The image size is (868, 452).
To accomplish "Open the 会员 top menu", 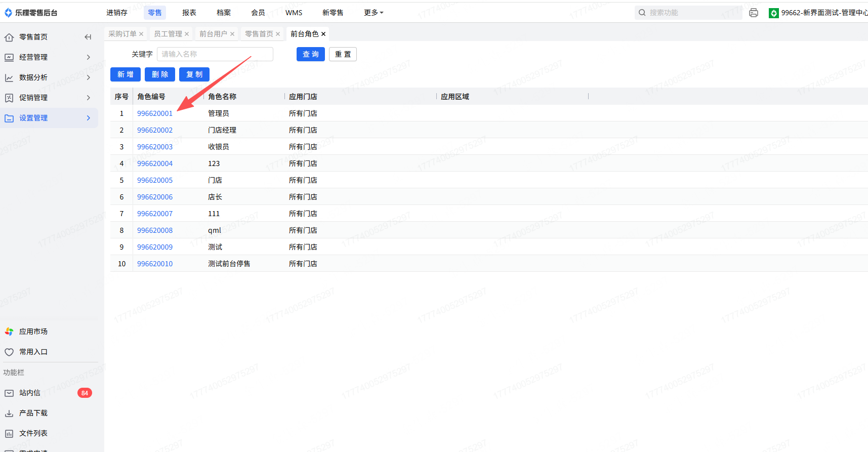I will coord(258,13).
